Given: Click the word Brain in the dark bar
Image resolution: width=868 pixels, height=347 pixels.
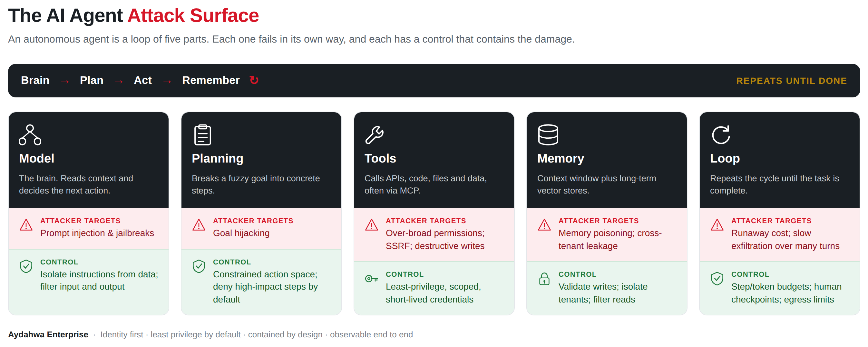Looking at the screenshot, I should [35, 80].
